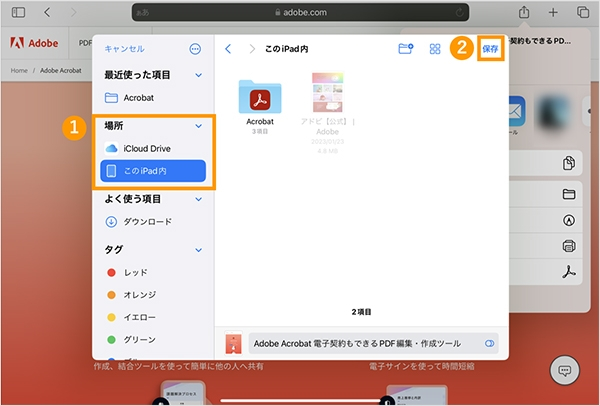Viewport: 600px width, 406px height.
Task: Tap the Safari sidebar toggle icon
Action: point(18,12)
